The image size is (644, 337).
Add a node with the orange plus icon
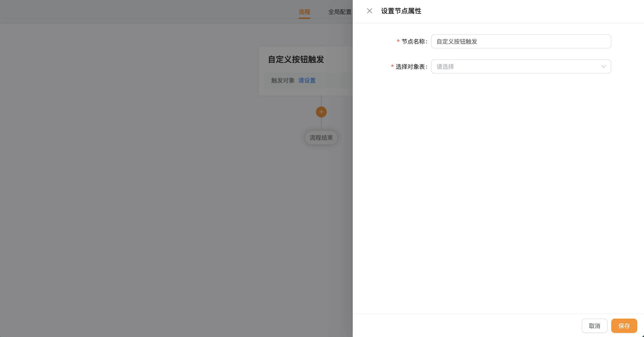pos(321,112)
